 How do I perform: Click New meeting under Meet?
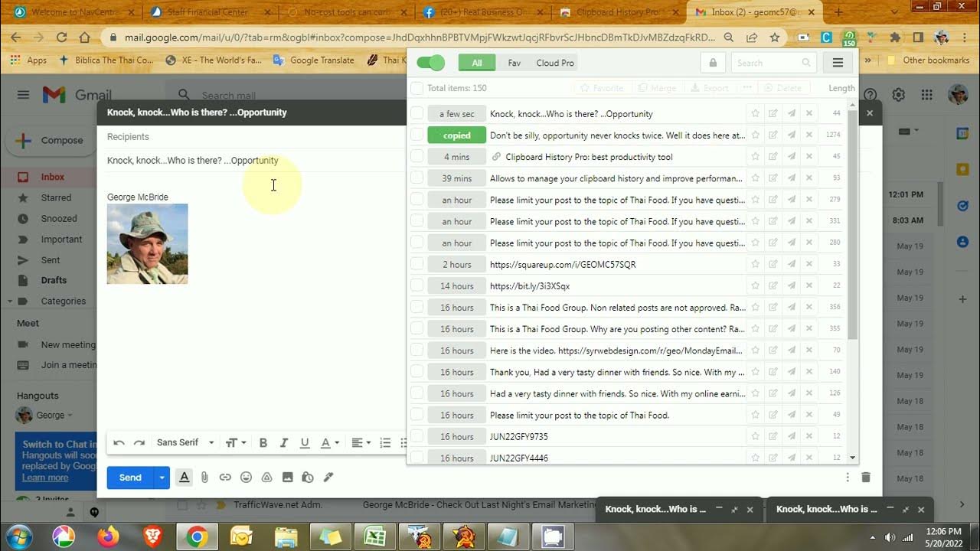67,344
